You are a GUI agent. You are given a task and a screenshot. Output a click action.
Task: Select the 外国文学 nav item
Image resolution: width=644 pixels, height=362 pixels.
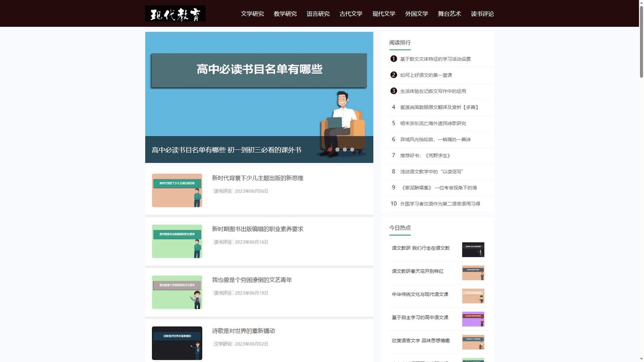coord(417,14)
